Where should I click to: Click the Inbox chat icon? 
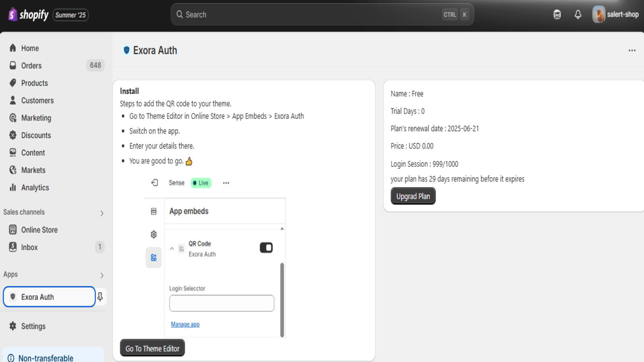pos(13,247)
